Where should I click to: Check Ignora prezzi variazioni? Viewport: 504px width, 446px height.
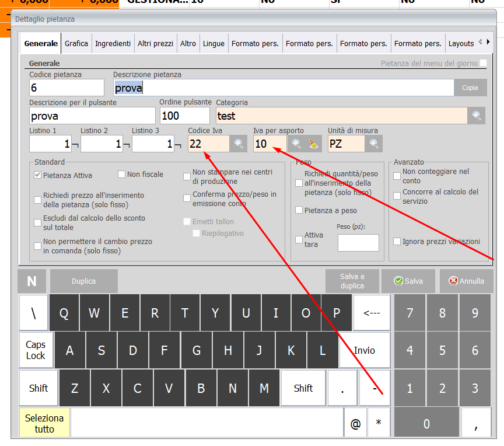(x=397, y=241)
